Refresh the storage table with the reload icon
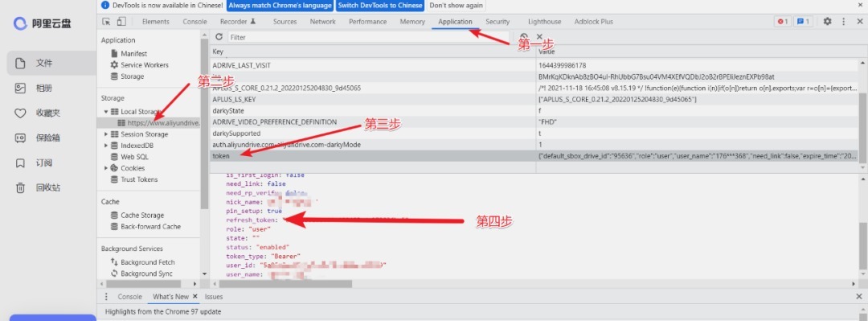The image size is (868, 321). 219,37
